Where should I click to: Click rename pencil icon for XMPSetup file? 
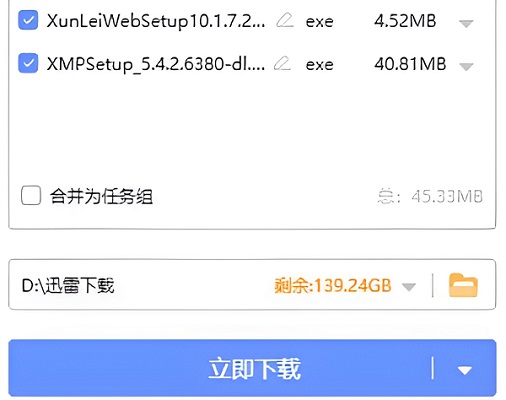coord(282,63)
